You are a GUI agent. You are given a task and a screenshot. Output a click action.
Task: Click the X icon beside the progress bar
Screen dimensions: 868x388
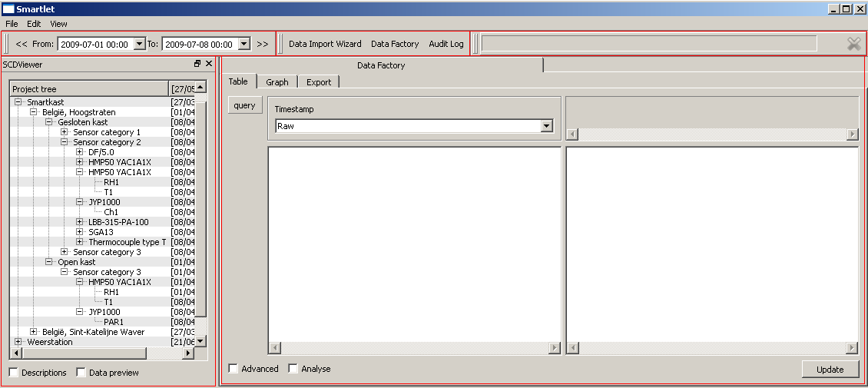pyautogui.click(x=854, y=44)
